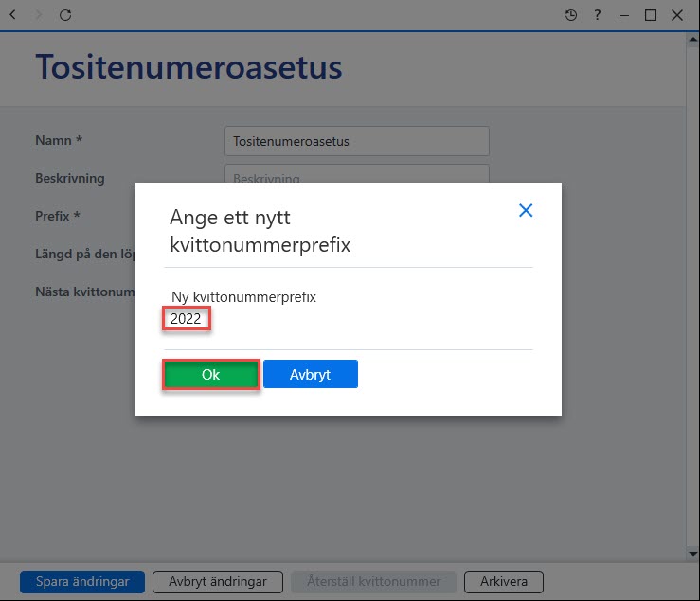Open help via the question mark icon

[598, 15]
